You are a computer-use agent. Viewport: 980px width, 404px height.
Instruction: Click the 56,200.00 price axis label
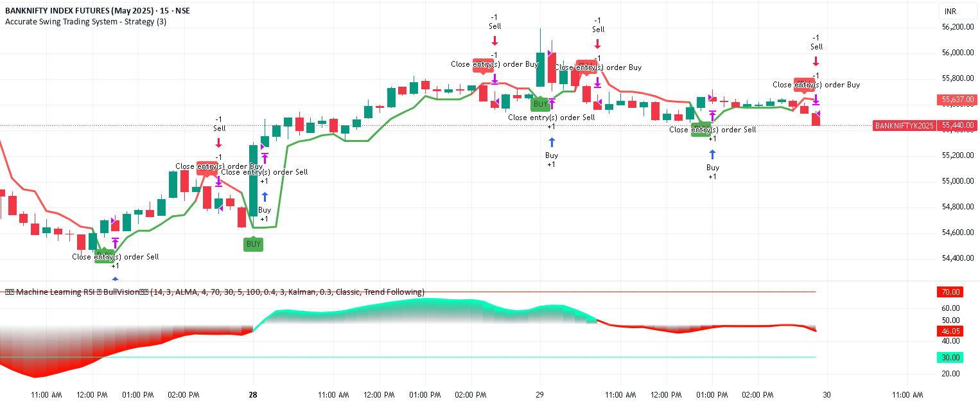[x=958, y=27]
